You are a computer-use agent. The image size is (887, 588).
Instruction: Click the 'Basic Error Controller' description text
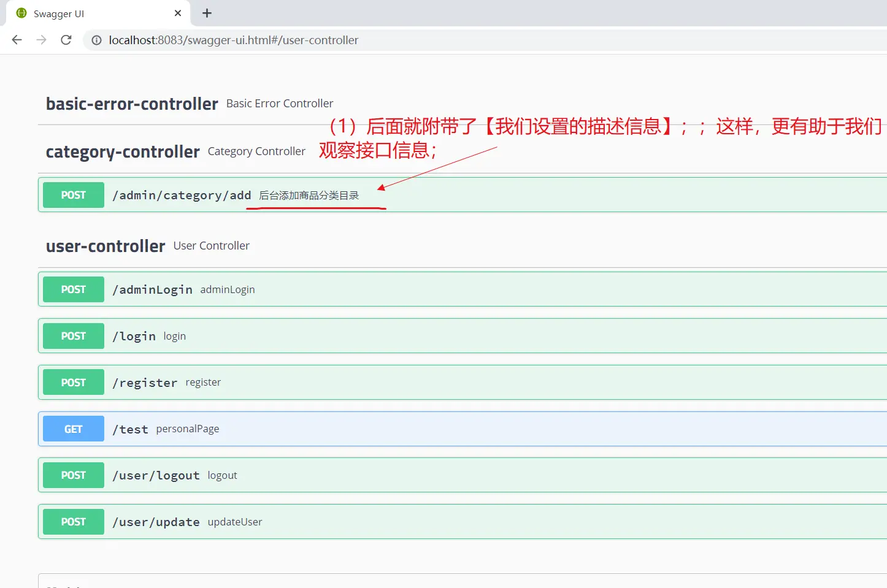pyautogui.click(x=280, y=104)
